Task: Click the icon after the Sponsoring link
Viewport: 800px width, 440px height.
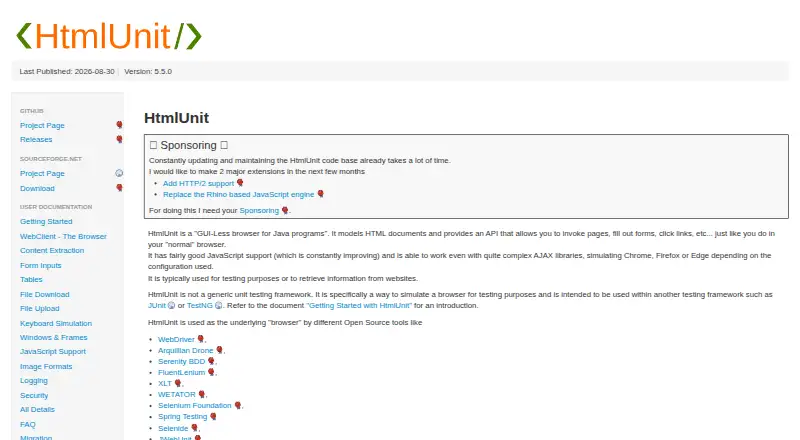Action: [285, 210]
